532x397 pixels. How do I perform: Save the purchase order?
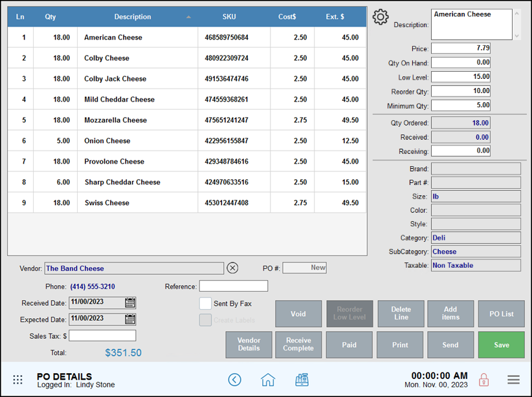tap(501, 345)
